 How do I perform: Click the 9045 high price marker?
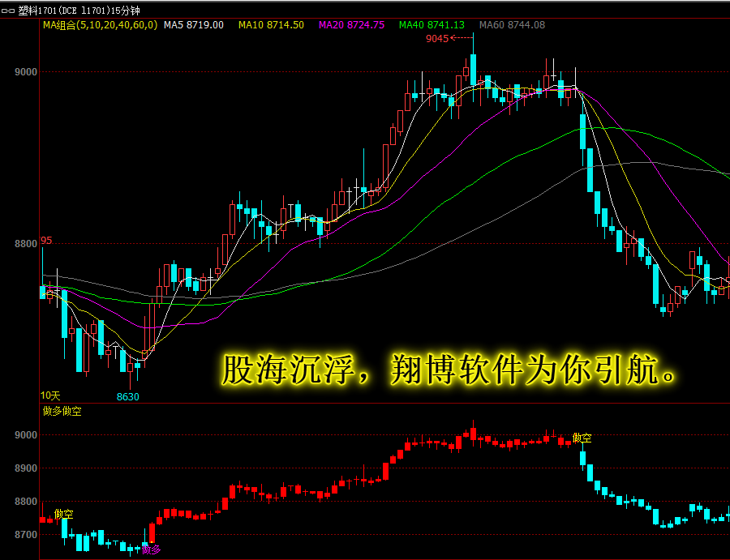(437, 39)
